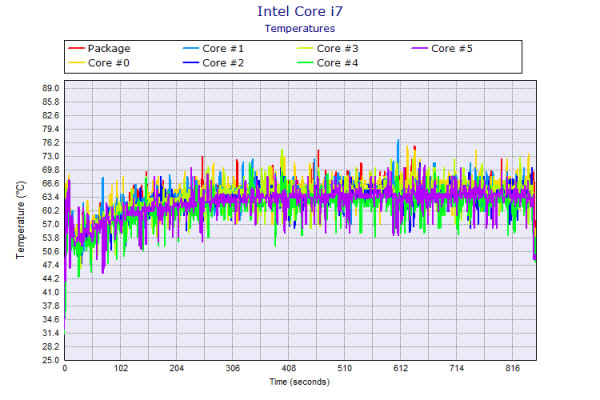Click the Time (seconds) axis label
This screenshot has width=600, height=400.
(x=300, y=382)
